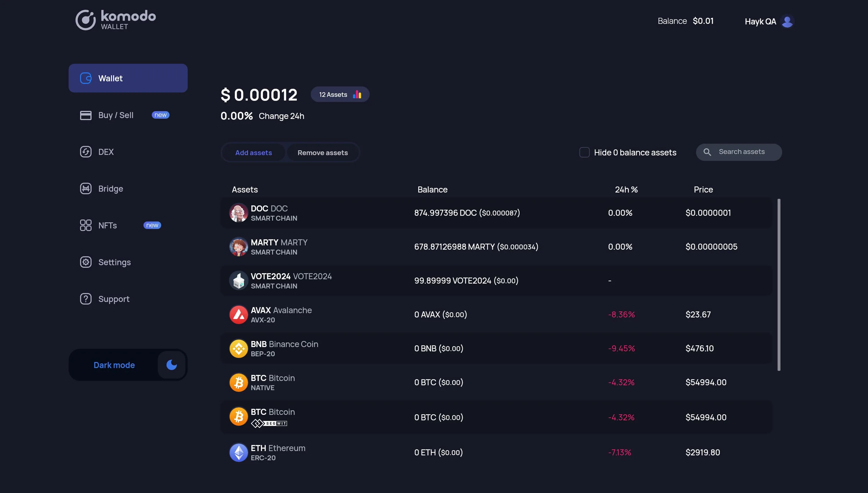The height and width of the screenshot is (493, 868).
Task: Click the Add assets button
Action: [x=253, y=153]
